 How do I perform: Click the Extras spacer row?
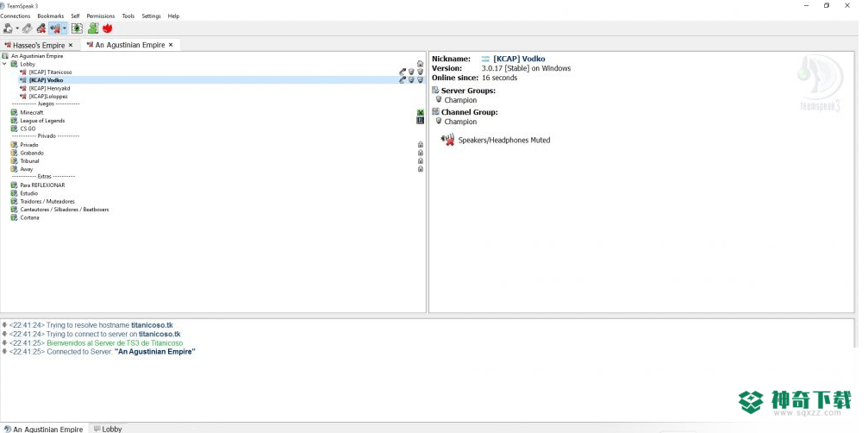pos(43,177)
